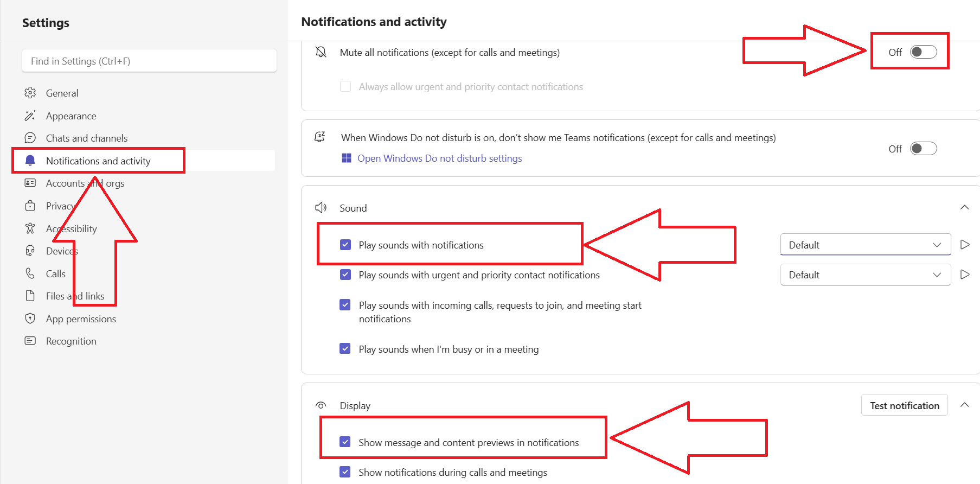Click the Display eye icon
This screenshot has width=980, height=484.
pyautogui.click(x=321, y=405)
